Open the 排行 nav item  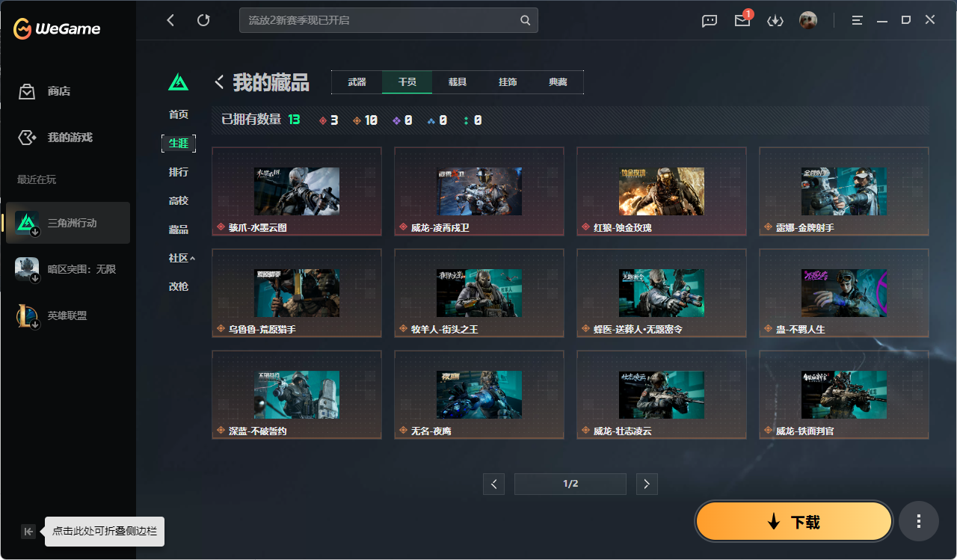click(179, 172)
